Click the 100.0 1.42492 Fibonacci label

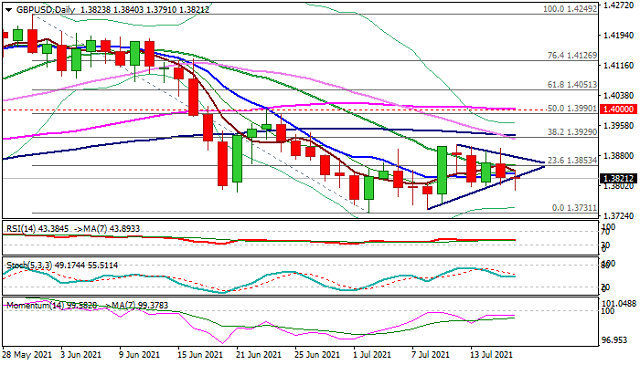click(x=570, y=9)
